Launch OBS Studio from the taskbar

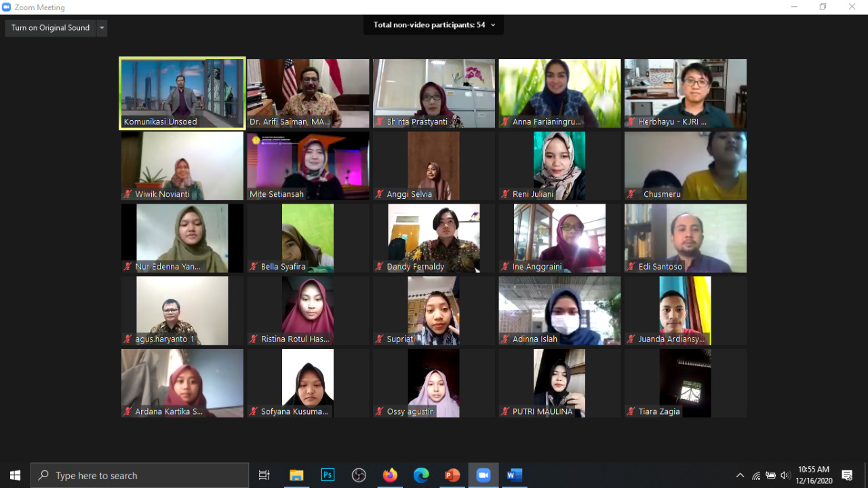click(x=359, y=475)
